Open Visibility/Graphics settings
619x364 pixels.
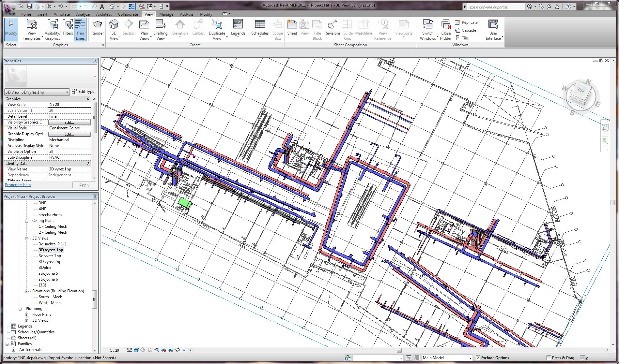click(53, 29)
